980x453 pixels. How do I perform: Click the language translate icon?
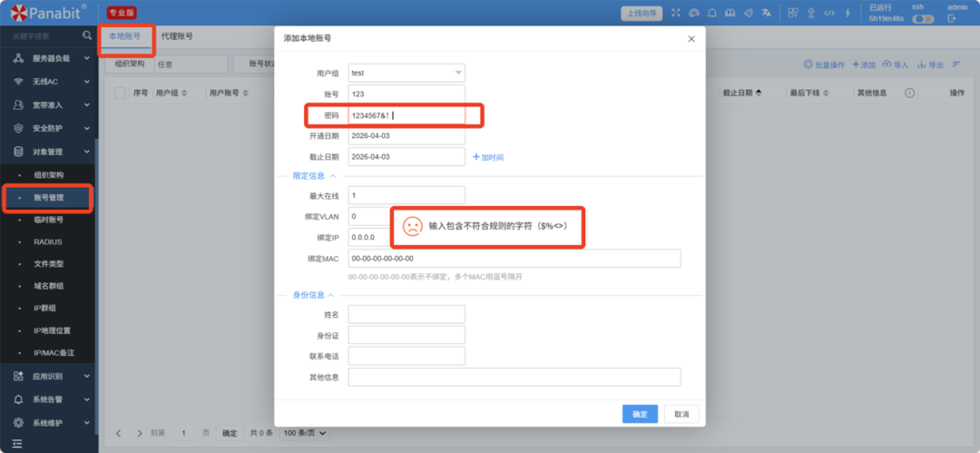pyautogui.click(x=766, y=13)
